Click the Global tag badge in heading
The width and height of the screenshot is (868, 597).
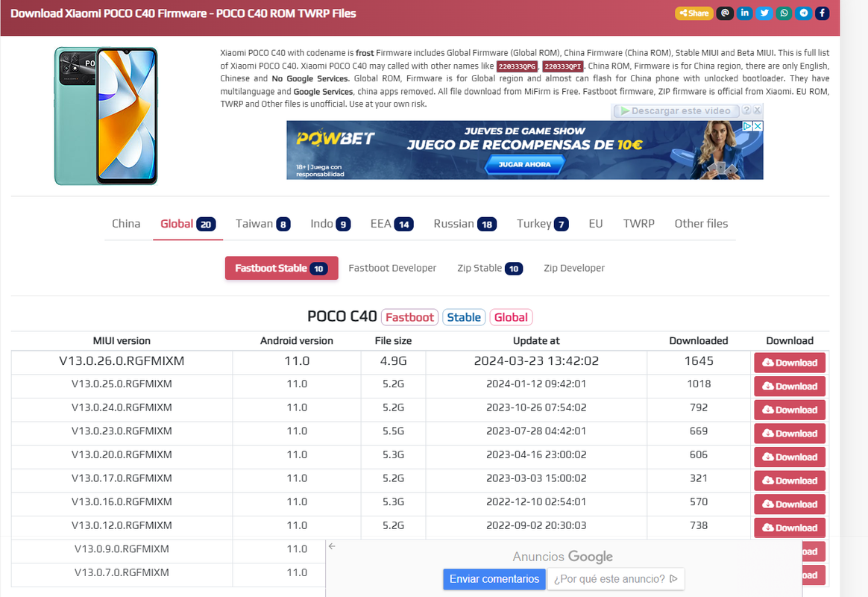click(x=511, y=317)
